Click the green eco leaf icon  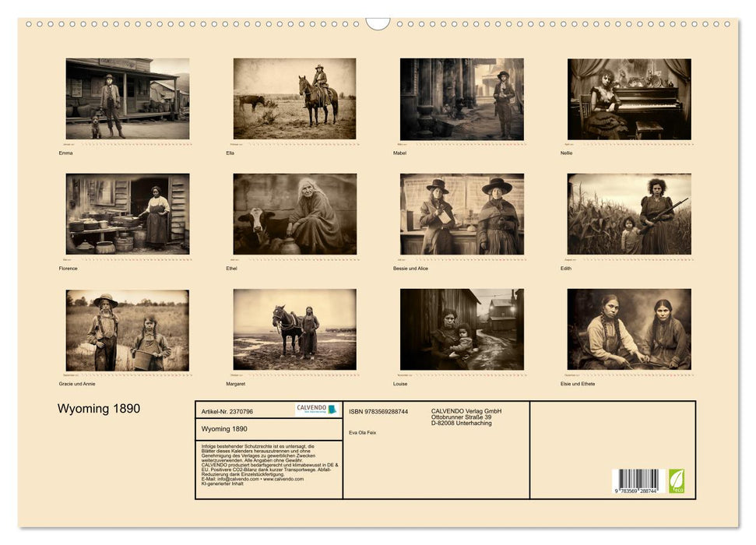pyautogui.click(x=677, y=481)
